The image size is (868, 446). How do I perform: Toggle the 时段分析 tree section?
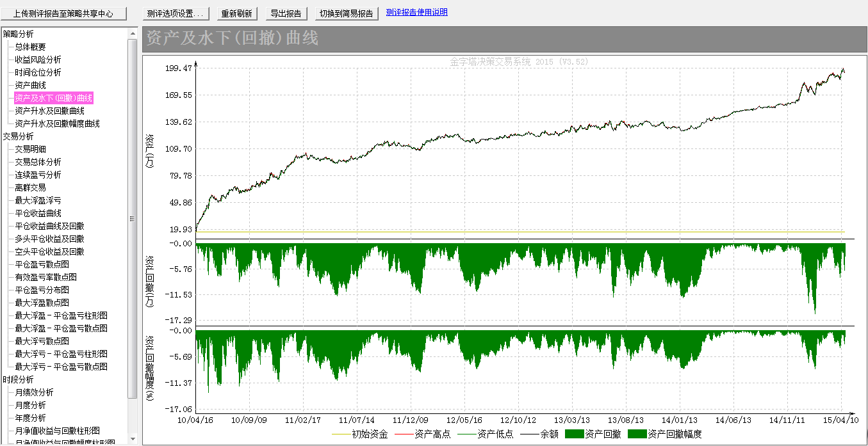point(19,379)
